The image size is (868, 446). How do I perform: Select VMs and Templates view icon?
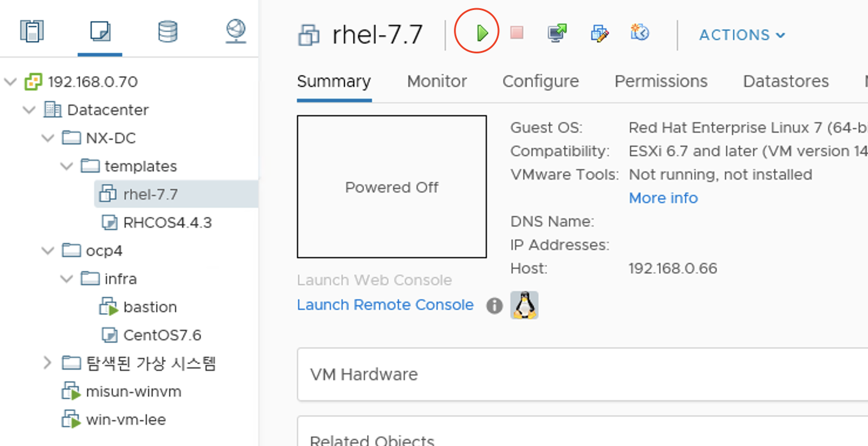(x=100, y=31)
